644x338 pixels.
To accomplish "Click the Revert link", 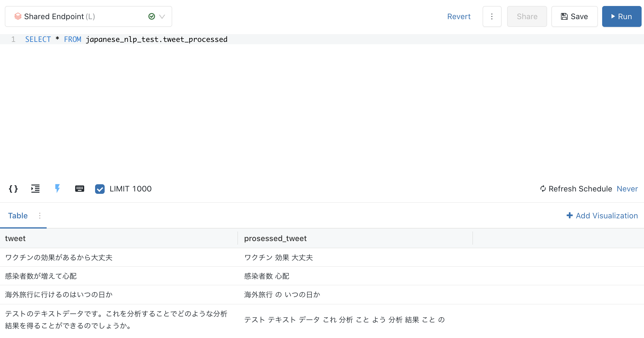I will pyautogui.click(x=459, y=16).
